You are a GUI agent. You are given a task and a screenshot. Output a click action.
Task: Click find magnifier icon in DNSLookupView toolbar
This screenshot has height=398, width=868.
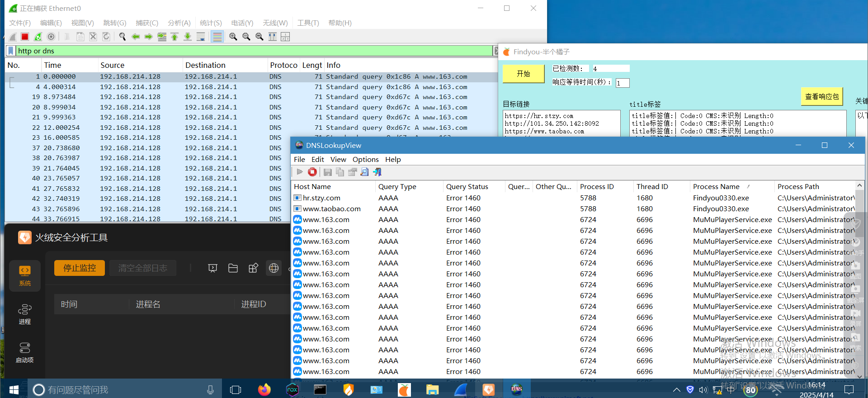point(364,172)
